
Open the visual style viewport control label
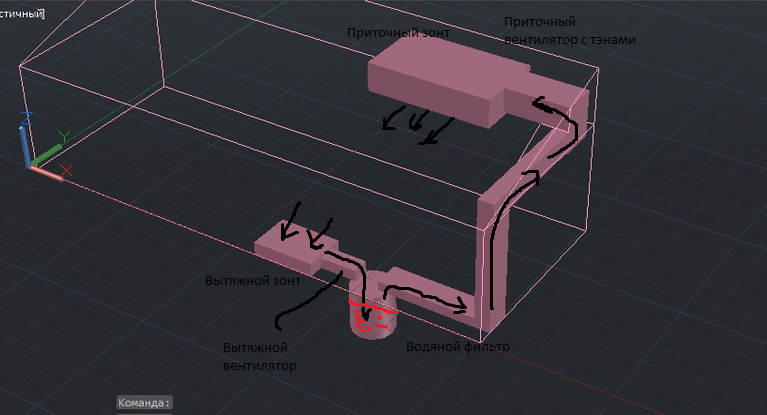click(x=22, y=13)
